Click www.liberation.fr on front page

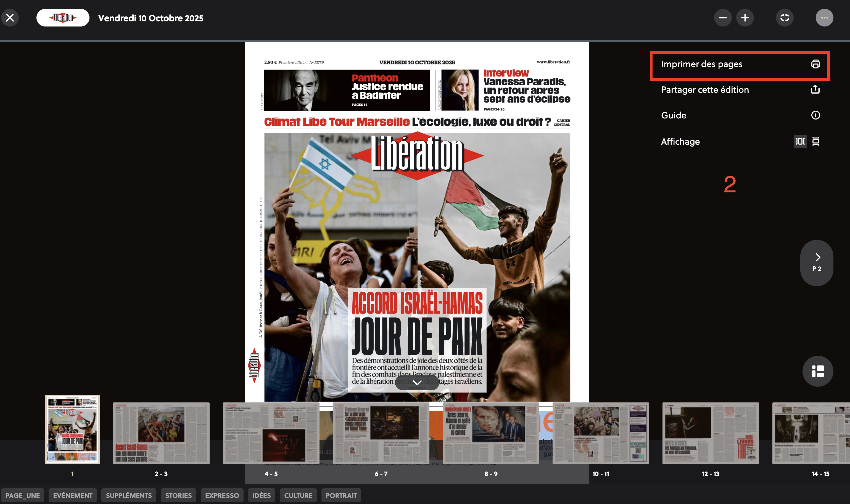coord(553,62)
